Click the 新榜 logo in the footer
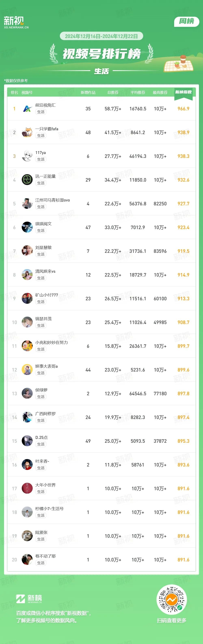 pos(29,599)
